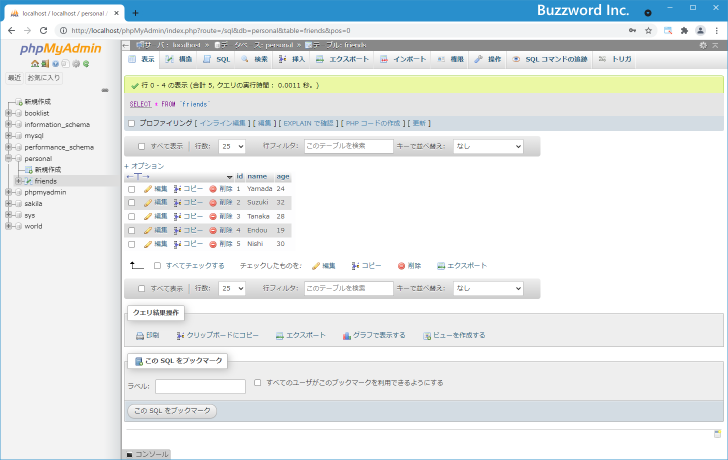Click the copy icon for Suzuki row
Screen dimensions: 728x460
tap(178, 202)
